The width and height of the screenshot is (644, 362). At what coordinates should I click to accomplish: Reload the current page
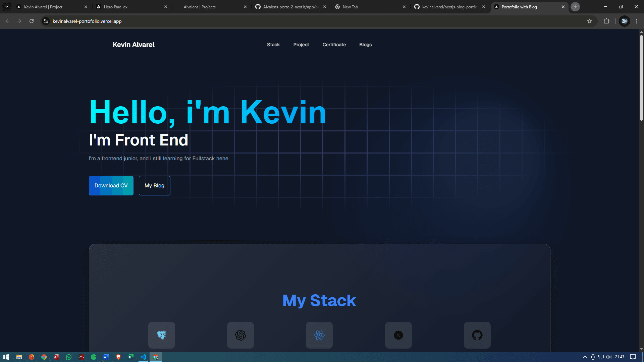(32, 21)
